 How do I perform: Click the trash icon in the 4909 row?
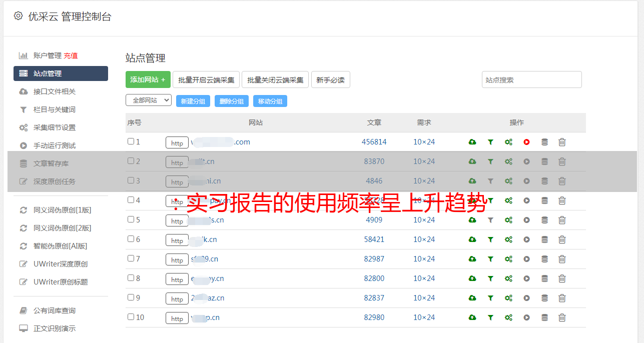coord(562,220)
